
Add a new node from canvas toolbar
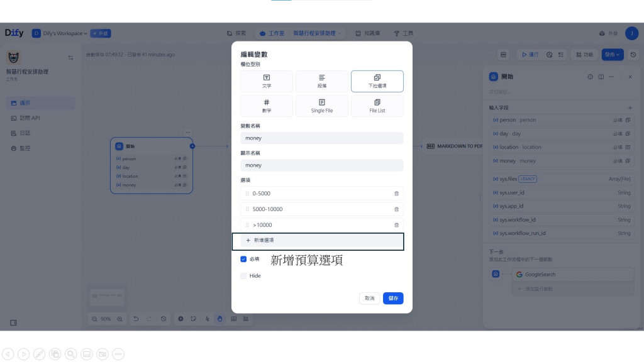coord(180,319)
